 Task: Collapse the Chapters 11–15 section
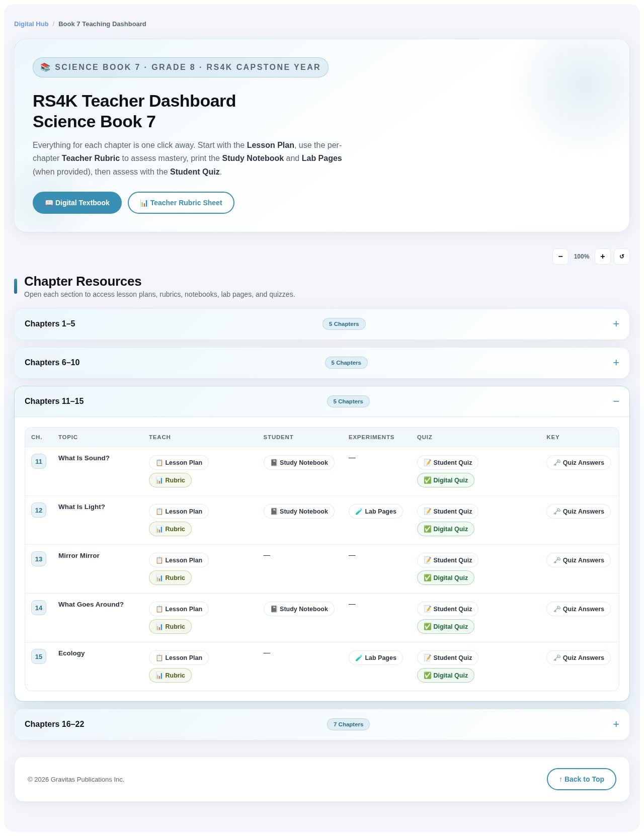tap(322, 401)
